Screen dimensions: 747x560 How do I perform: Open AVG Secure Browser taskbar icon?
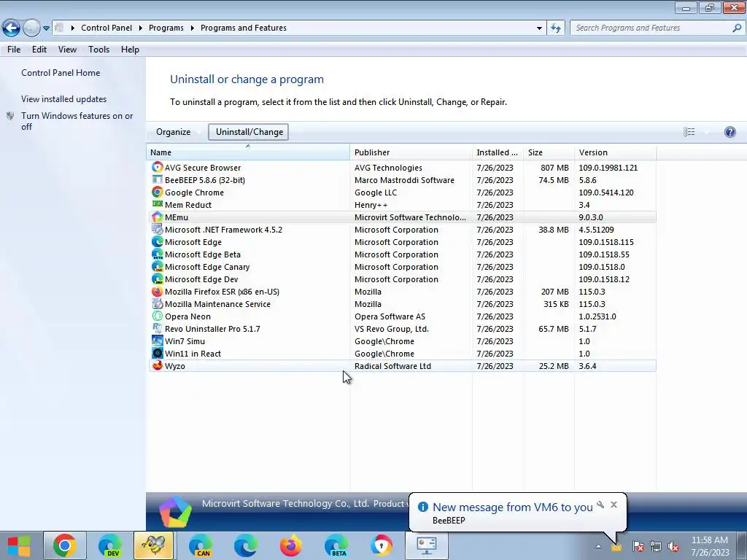pos(381,545)
